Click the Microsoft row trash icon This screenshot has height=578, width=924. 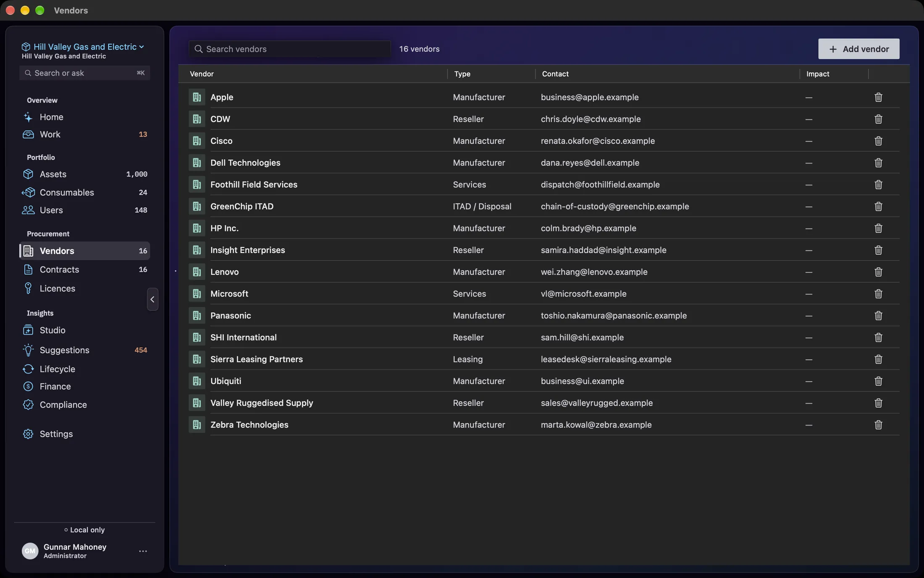coord(878,294)
